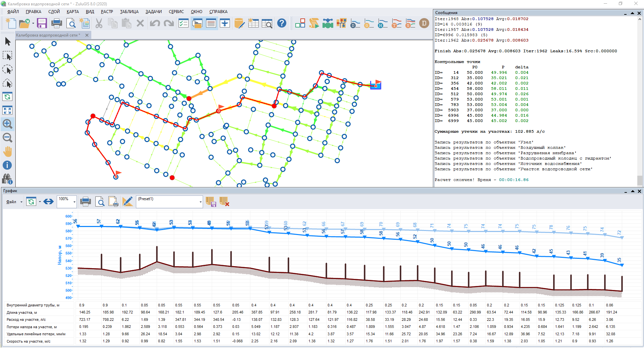The height and width of the screenshot is (348, 644).
Task: Open the Файл dropdown in graph panel
Action: 14,202
